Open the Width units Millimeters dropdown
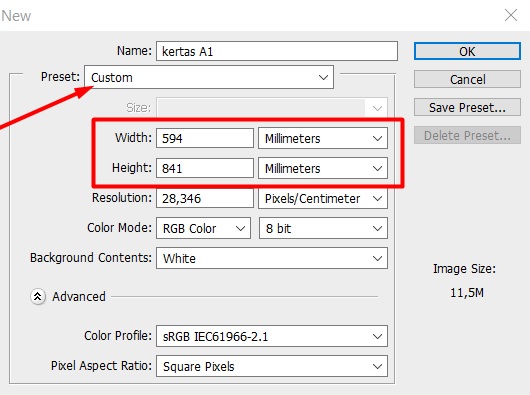 pos(323,138)
